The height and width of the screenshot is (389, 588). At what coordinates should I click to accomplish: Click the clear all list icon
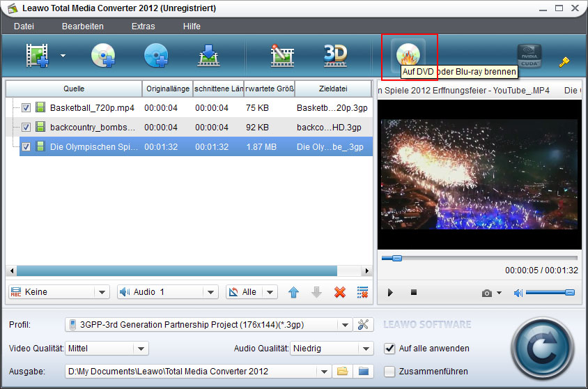tap(363, 292)
